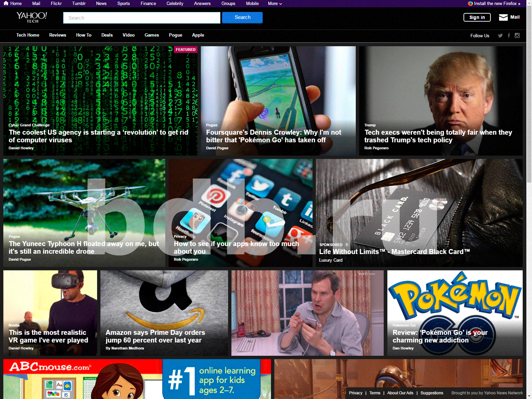Open Tech execs Trump tech policy article
532x399 pixels.
438,136
